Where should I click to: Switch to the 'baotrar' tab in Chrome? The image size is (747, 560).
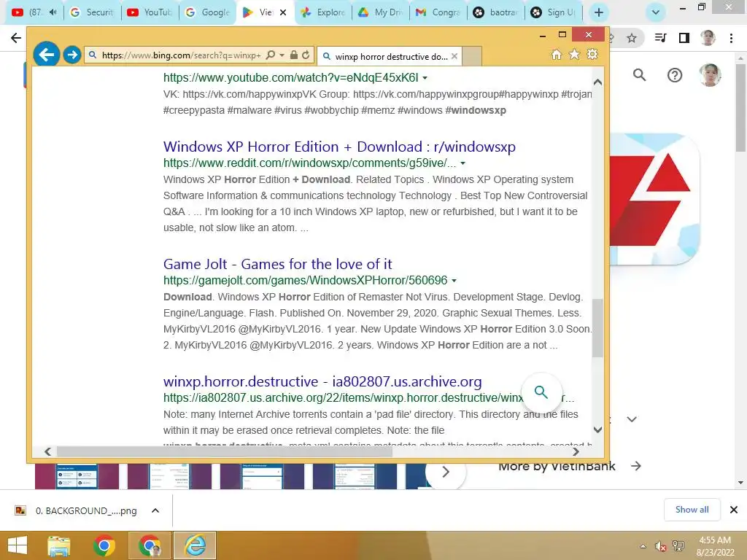[496, 12]
